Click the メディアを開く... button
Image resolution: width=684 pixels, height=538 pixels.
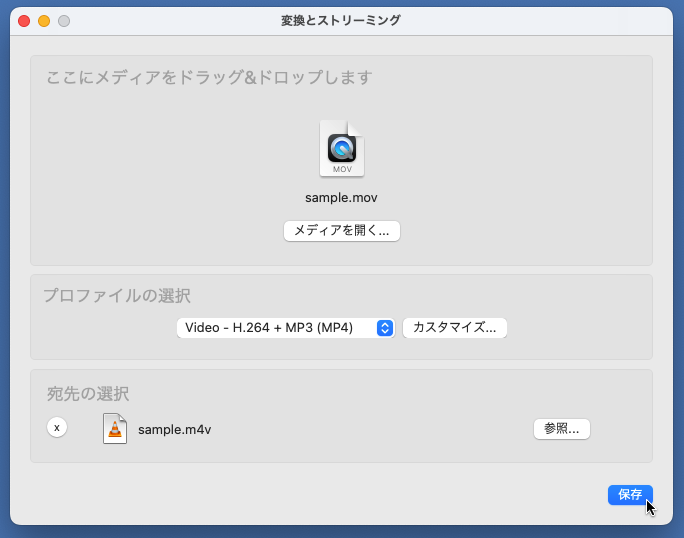coord(342,230)
